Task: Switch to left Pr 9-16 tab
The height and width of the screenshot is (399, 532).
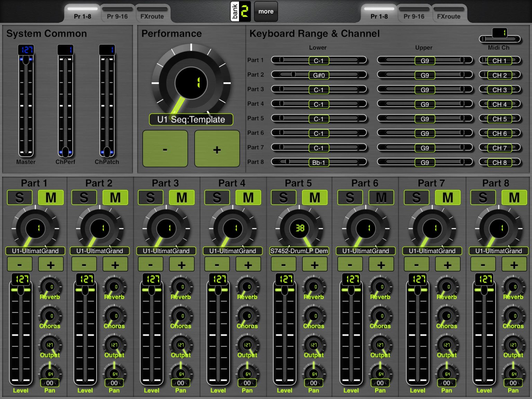Action: (x=117, y=14)
